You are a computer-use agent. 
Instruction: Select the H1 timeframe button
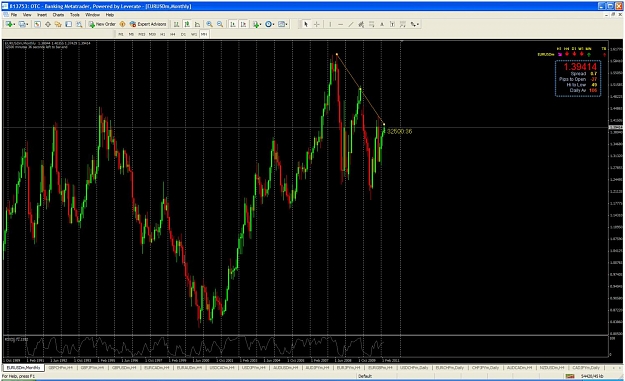click(x=163, y=34)
